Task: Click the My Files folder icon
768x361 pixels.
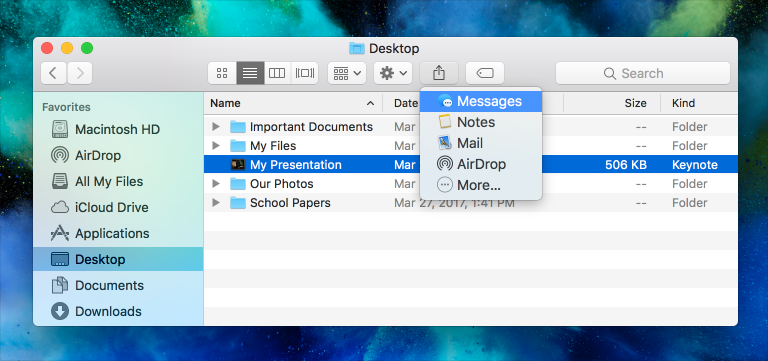Action: tap(238, 146)
